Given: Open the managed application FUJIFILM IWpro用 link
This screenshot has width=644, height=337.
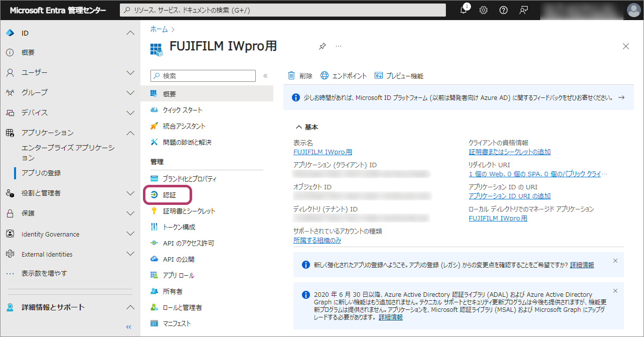Looking at the screenshot, I should click(498, 218).
